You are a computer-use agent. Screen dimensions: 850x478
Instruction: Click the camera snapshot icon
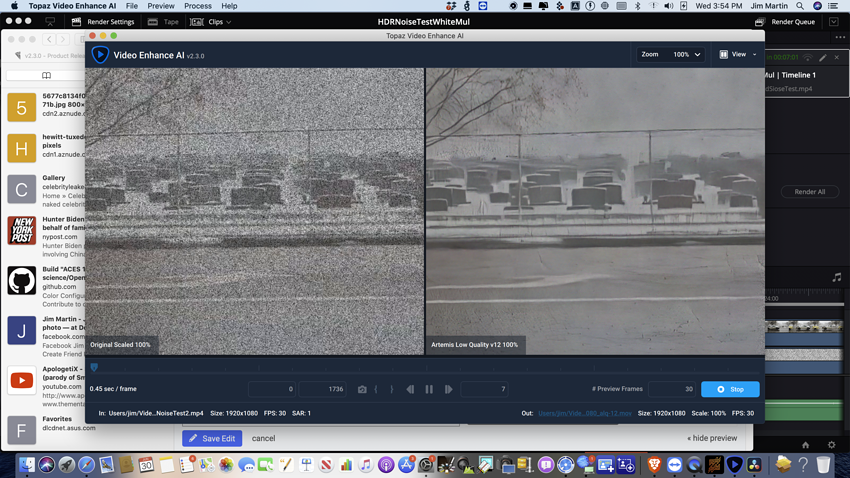(362, 389)
